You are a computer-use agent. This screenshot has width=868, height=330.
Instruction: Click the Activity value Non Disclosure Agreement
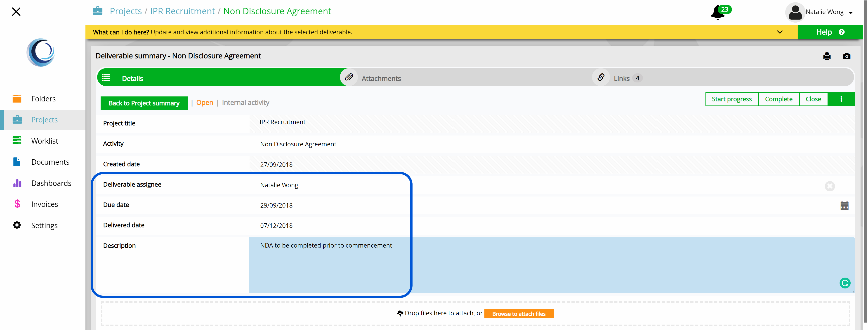pos(298,144)
